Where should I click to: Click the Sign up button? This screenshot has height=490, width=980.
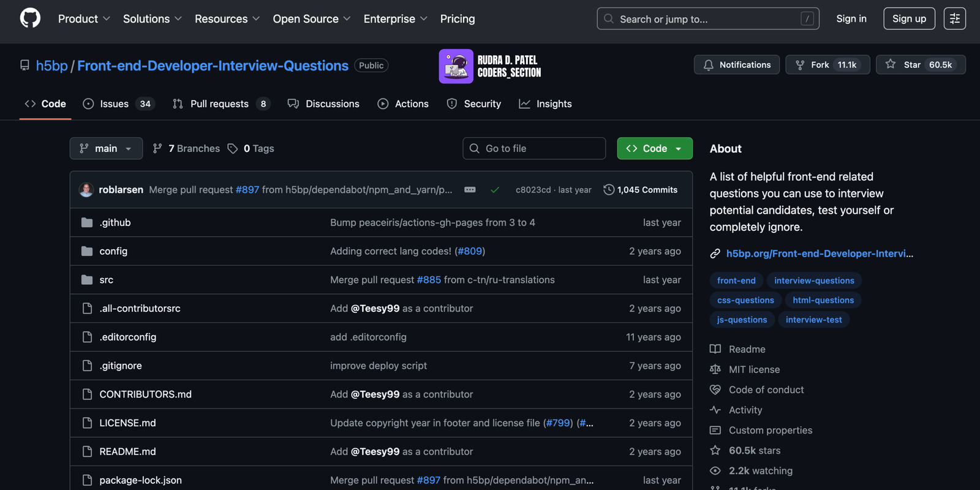[908, 18]
